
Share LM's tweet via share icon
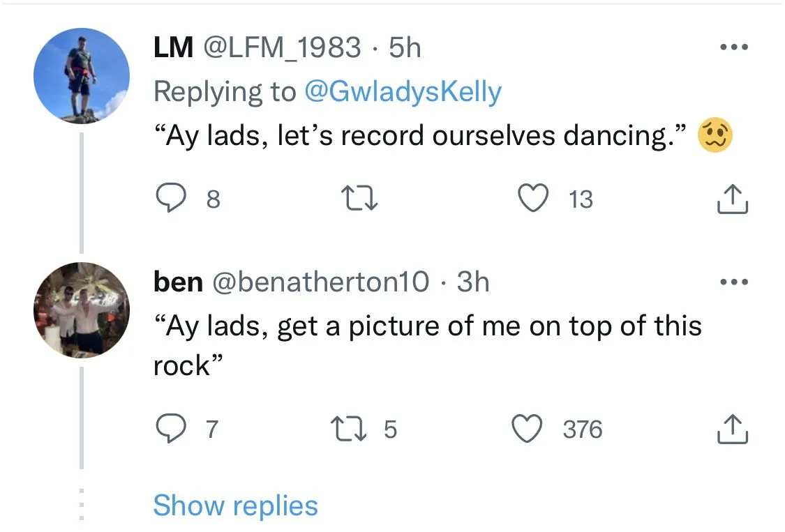[732, 199]
